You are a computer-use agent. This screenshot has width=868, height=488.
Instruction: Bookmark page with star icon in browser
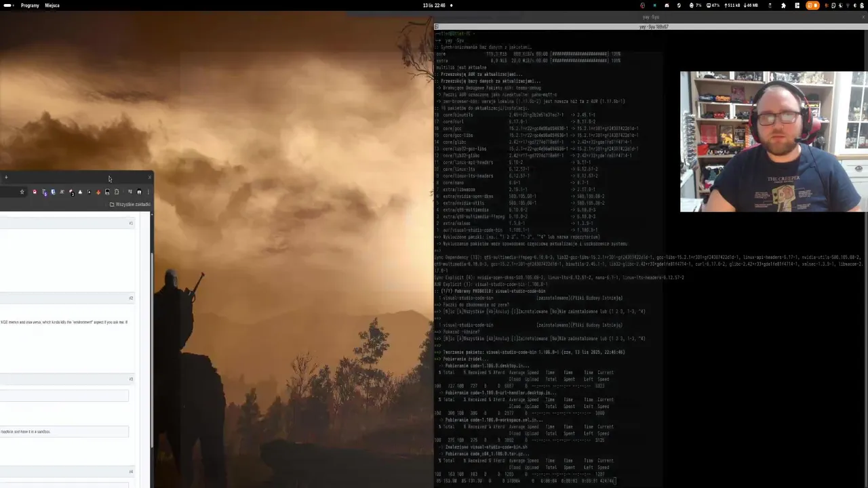[x=22, y=192]
